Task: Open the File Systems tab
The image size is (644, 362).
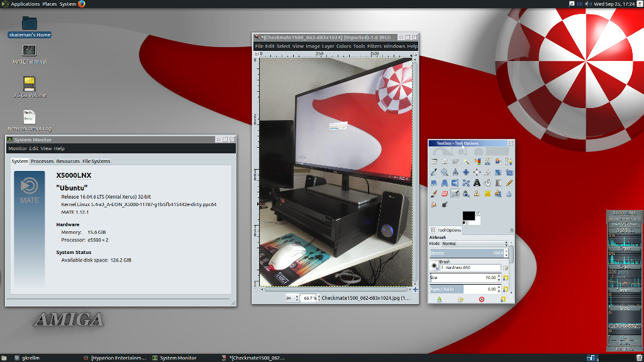Action: (x=96, y=162)
